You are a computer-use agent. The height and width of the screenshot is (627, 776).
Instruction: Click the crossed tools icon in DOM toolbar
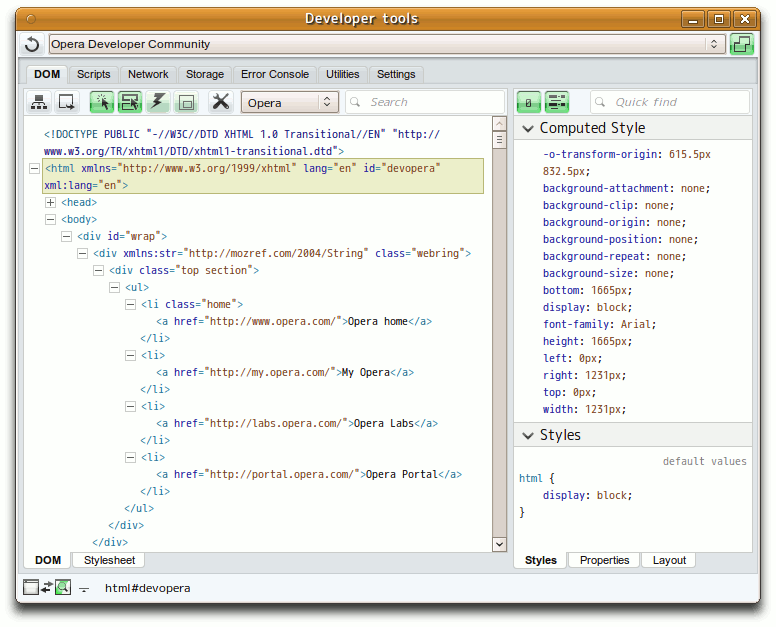click(x=221, y=102)
